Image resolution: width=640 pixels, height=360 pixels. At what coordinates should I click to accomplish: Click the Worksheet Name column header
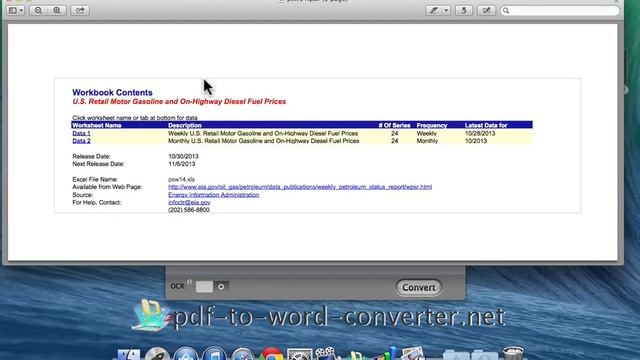click(x=97, y=125)
